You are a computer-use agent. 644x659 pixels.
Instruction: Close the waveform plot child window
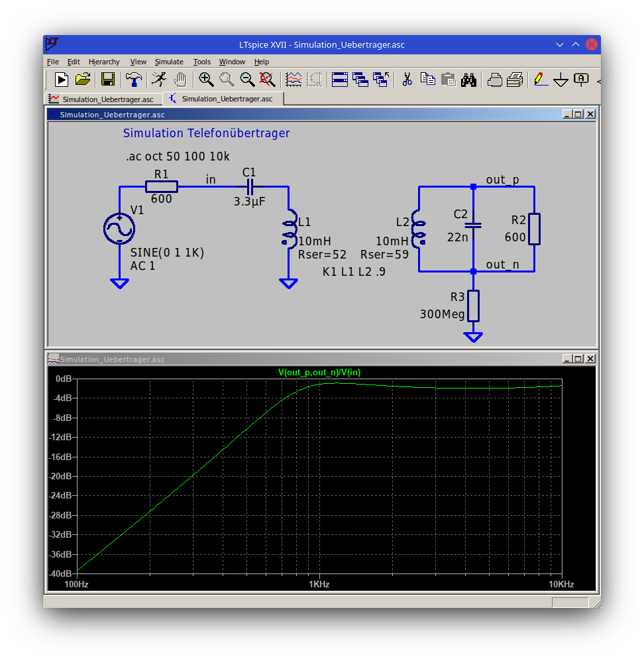(x=590, y=359)
